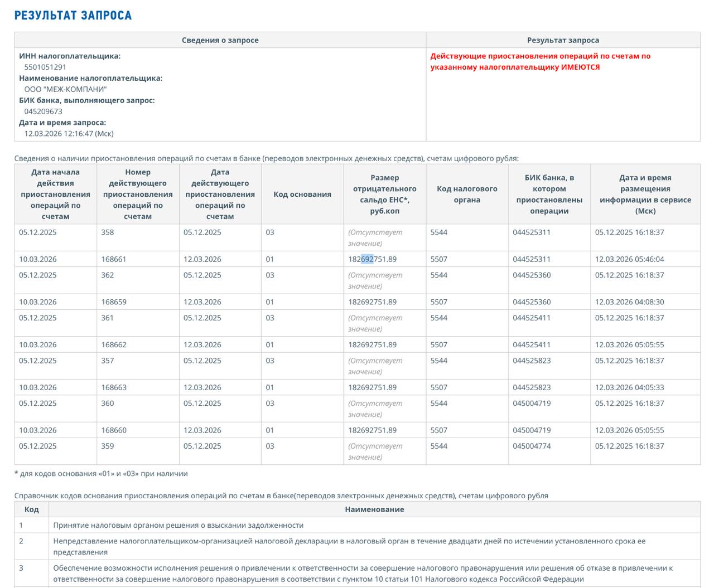
Task: Click the red 'ИМЕЮТСЯ' suspension result text
Action: click(x=580, y=67)
